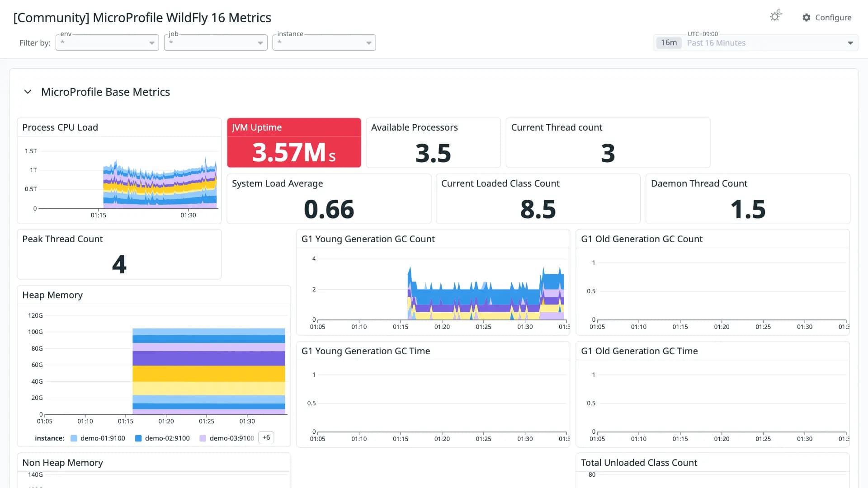This screenshot has width=868, height=488.
Task: Collapse the MicroProfile Base Metrics section
Action: (x=28, y=92)
